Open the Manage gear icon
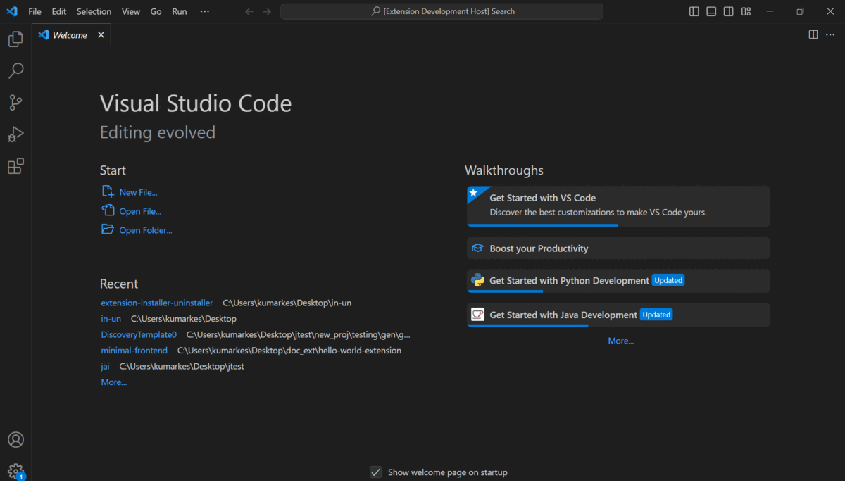Image resolution: width=845 pixels, height=504 pixels. click(x=15, y=471)
